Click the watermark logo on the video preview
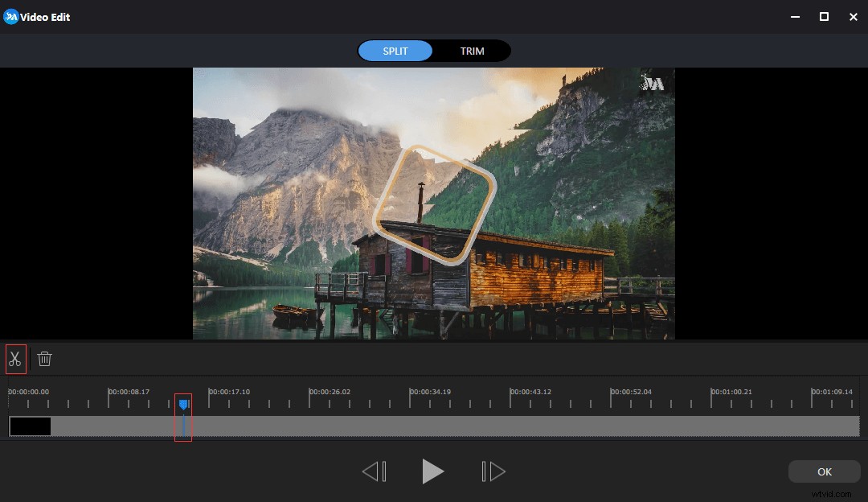 coord(653,81)
